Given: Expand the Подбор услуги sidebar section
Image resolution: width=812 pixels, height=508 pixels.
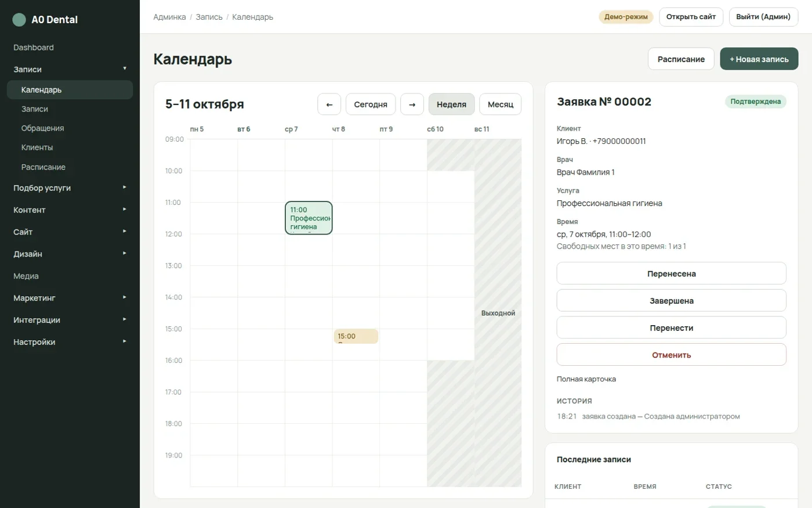Looking at the screenshot, I should 70,188.
